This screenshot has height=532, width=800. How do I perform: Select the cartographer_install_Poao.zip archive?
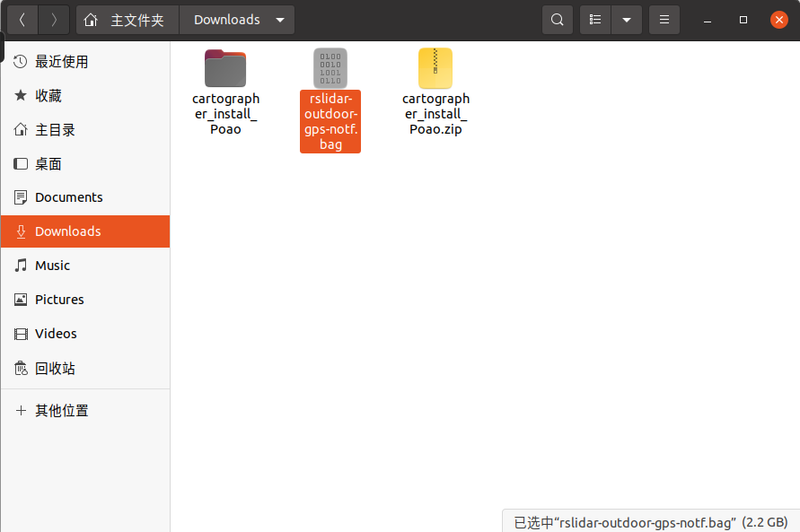(435, 92)
